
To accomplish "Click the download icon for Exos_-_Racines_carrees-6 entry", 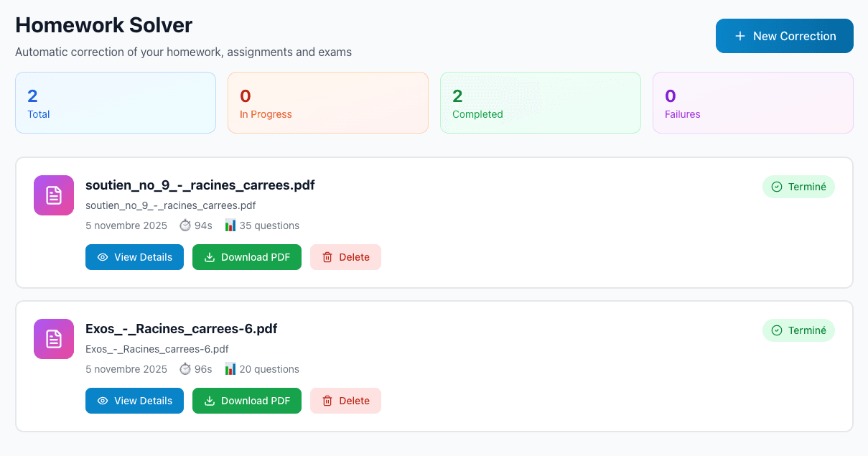I will tap(210, 401).
